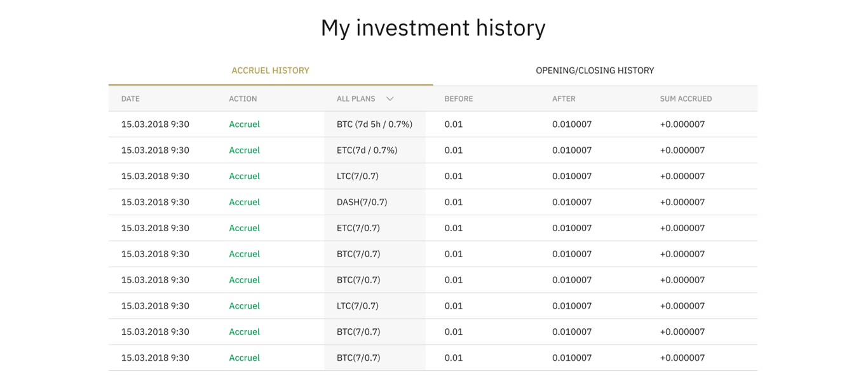The width and height of the screenshot is (868, 388).
Task: Click the sum accrued value in the last row
Action: point(682,358)
